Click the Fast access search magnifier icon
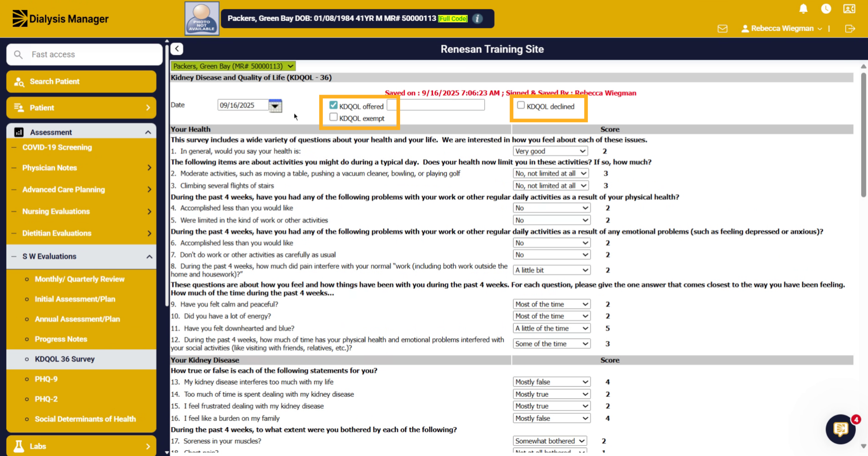The image size is (868, 456). 18,55
